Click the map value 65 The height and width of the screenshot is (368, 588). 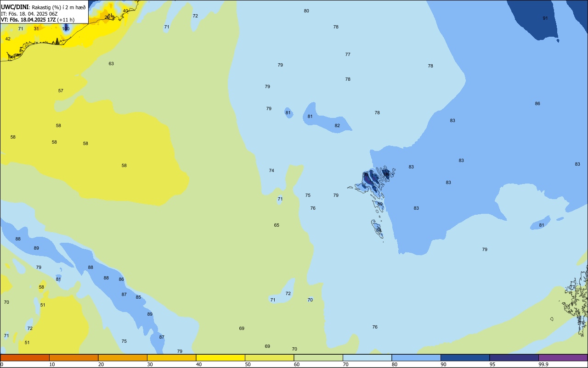(x=277, y=225)
